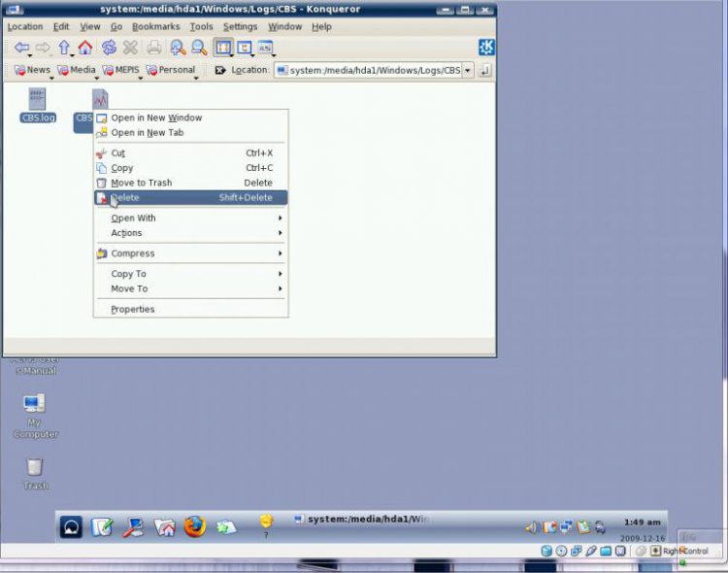Open the View menu
Screen dimensions: 728x573
pyautogui.click(x=90, y=27)
